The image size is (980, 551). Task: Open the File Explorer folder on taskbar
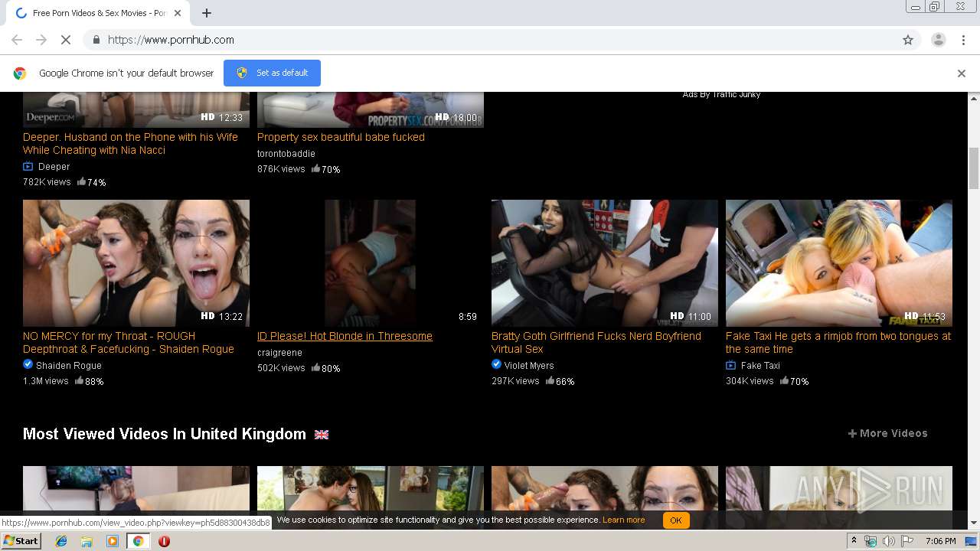tap(87, 541)
